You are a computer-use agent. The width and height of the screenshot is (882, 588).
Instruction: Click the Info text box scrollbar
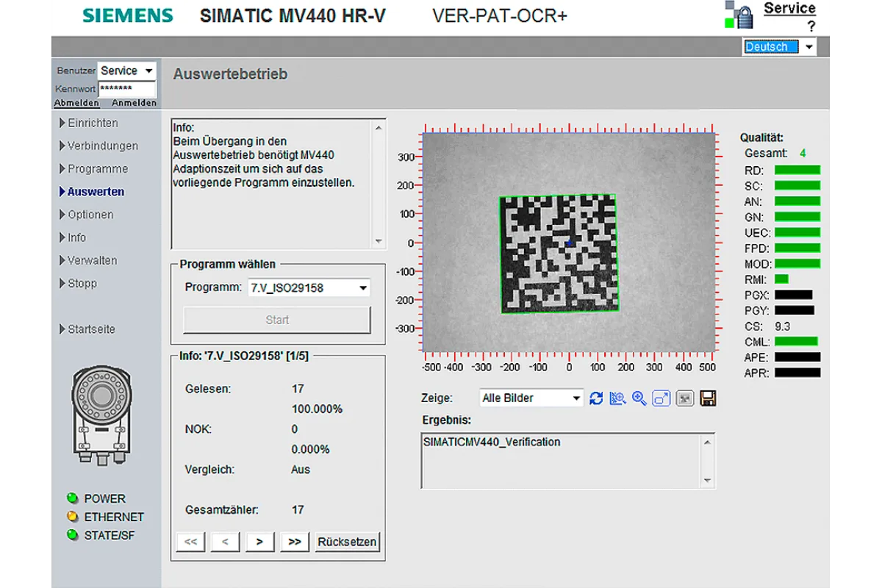379,184
